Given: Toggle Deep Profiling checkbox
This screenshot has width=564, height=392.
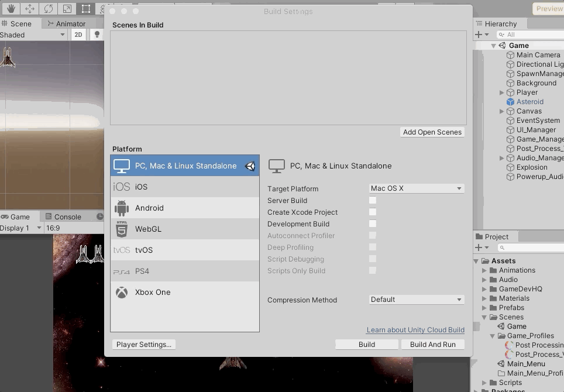Looking at the screenshot, I should 373,247.
